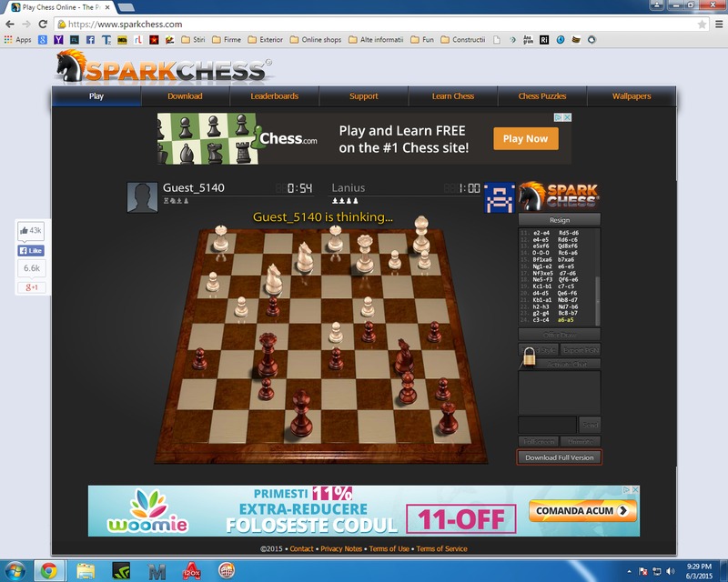Open the Exterior bookmarks folder
This screenshot has width=728, height=582.
coord(265,40)
